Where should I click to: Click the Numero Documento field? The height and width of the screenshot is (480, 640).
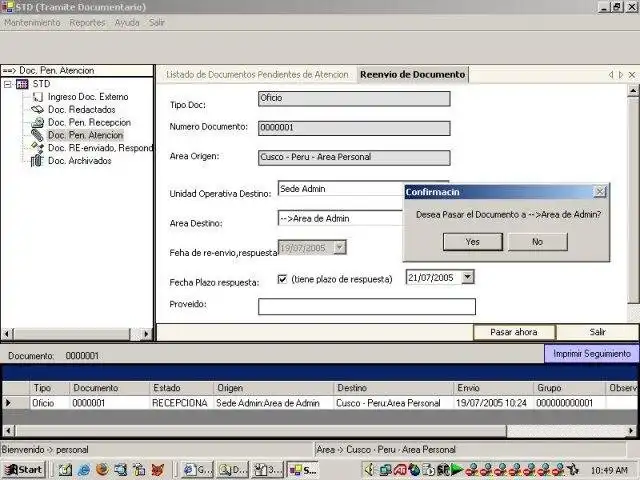point(354,128)
